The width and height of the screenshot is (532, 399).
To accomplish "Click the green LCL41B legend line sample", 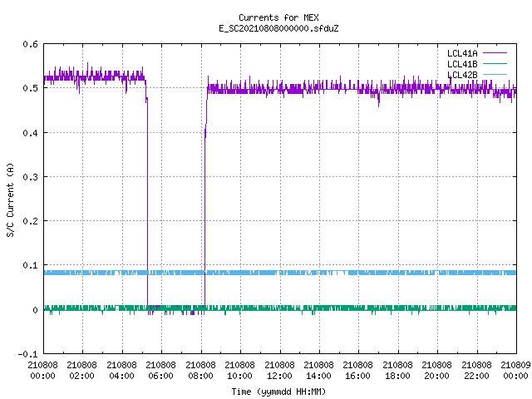I will tap(495, 64).
